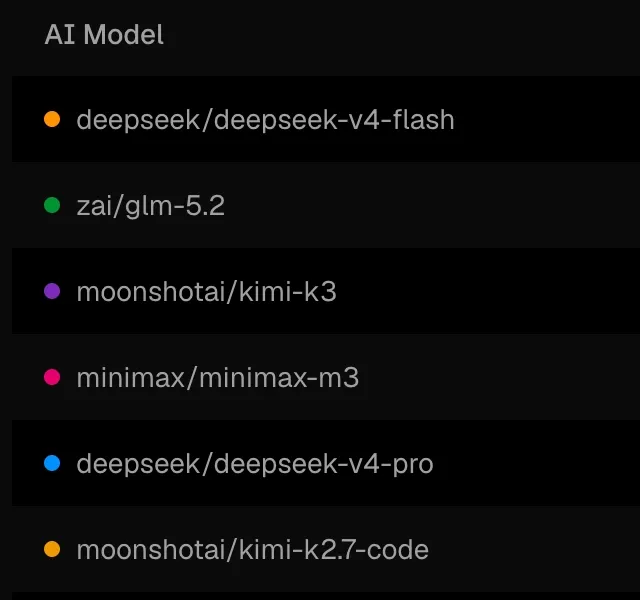Viewport: 640px width, 600px height.
Task: Open the moonshotai/kimi-k2.7-code model name
Action: pos(253,549)
